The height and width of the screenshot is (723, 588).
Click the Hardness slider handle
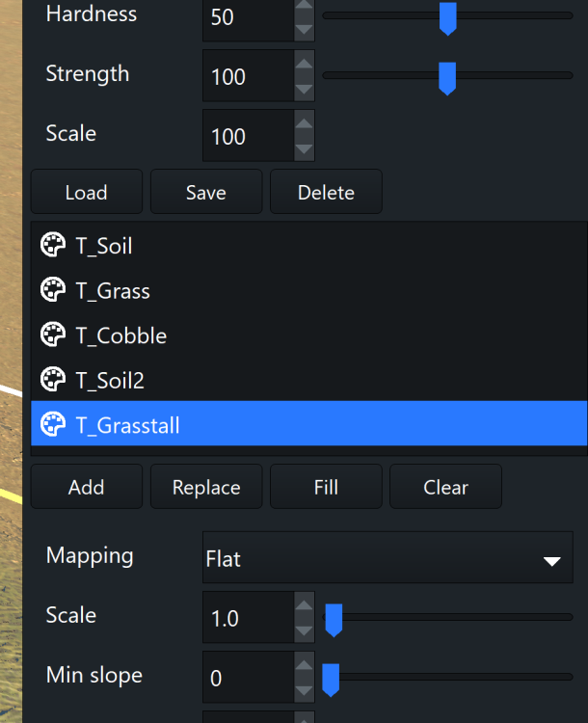pos(447,17)
